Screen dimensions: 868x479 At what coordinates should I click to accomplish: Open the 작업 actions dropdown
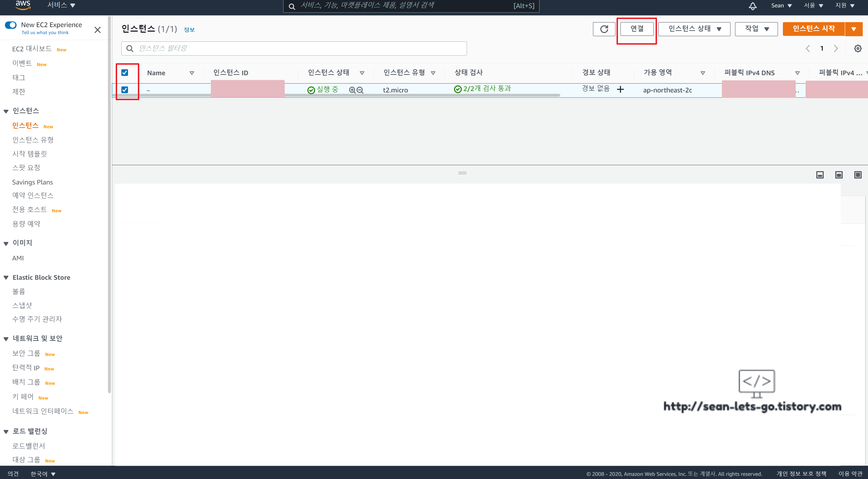tap(756, 29)
